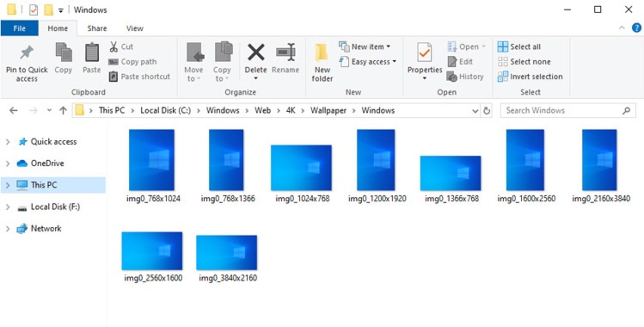Open the Move to dropdown
Viewport: 644px width, 327px height.
pos(194,63)
